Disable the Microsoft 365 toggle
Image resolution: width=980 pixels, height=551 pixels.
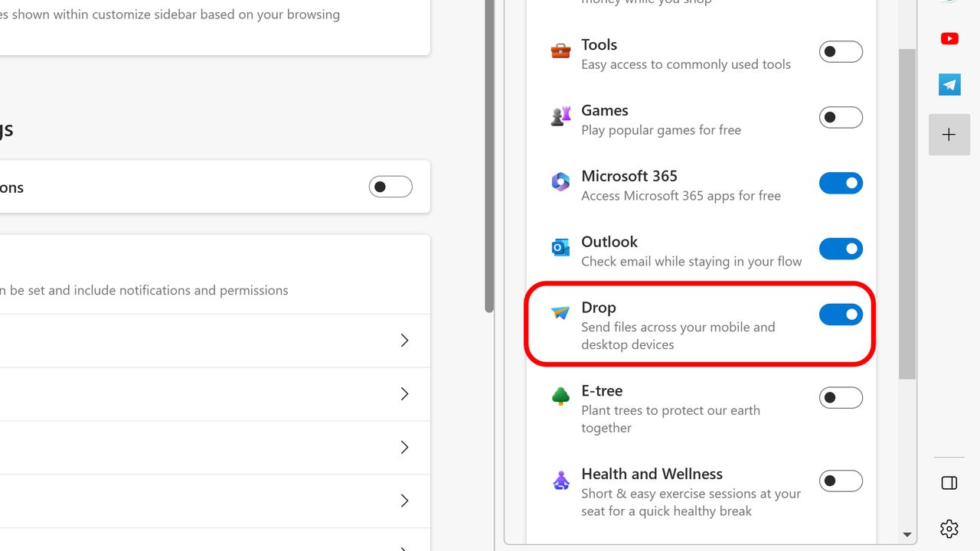(x=841, y=183)
